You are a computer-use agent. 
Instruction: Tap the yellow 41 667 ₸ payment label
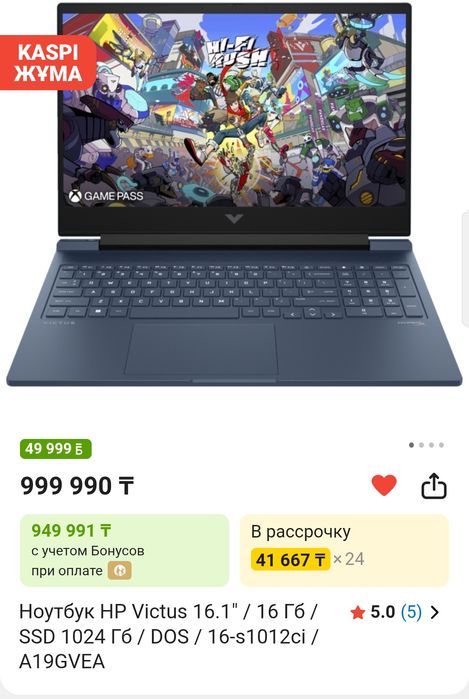[290, 559]
